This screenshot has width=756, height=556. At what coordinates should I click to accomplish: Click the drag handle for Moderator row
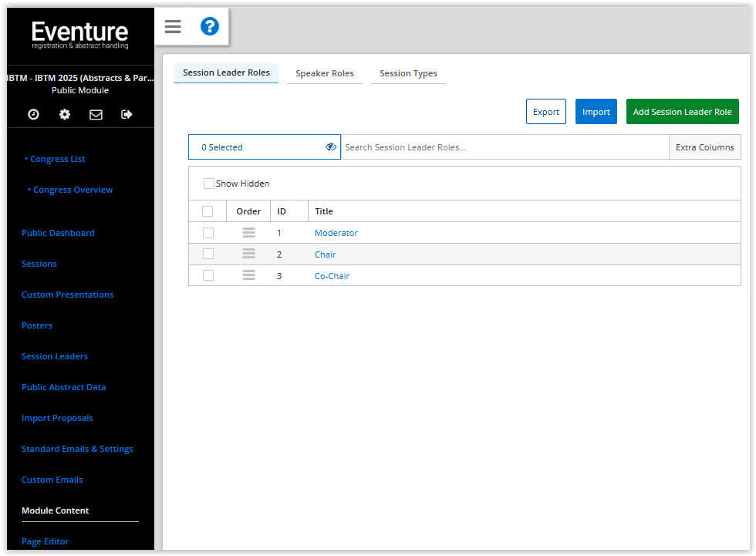pos(248,233)
